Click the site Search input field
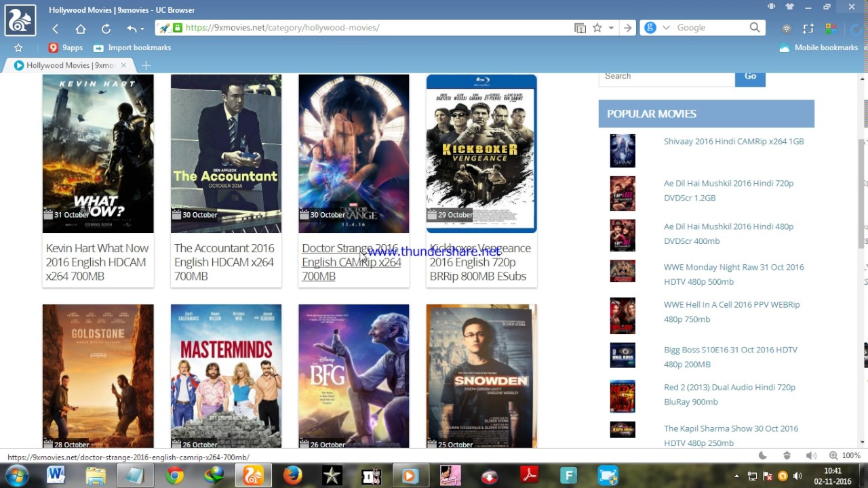The image size is (868, 488). pos(667,76)
